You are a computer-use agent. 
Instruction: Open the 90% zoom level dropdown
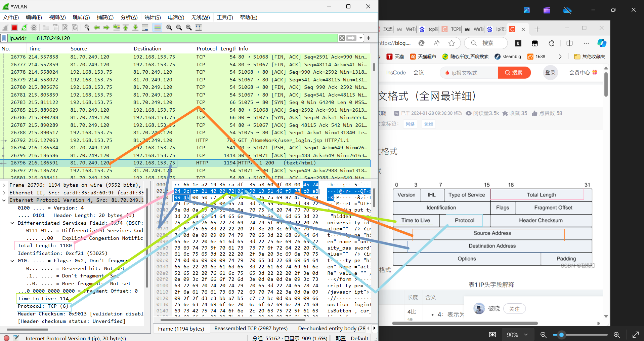click(x=517, y=335)
